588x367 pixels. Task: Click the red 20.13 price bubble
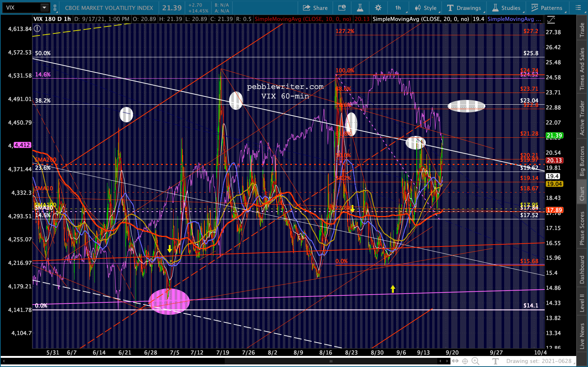(554, 160)
